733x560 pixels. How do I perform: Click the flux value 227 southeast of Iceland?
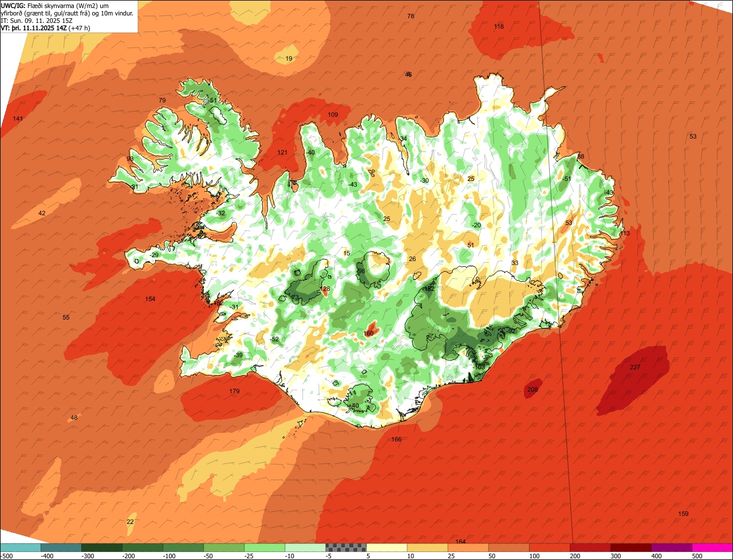[x=635, y=367]
